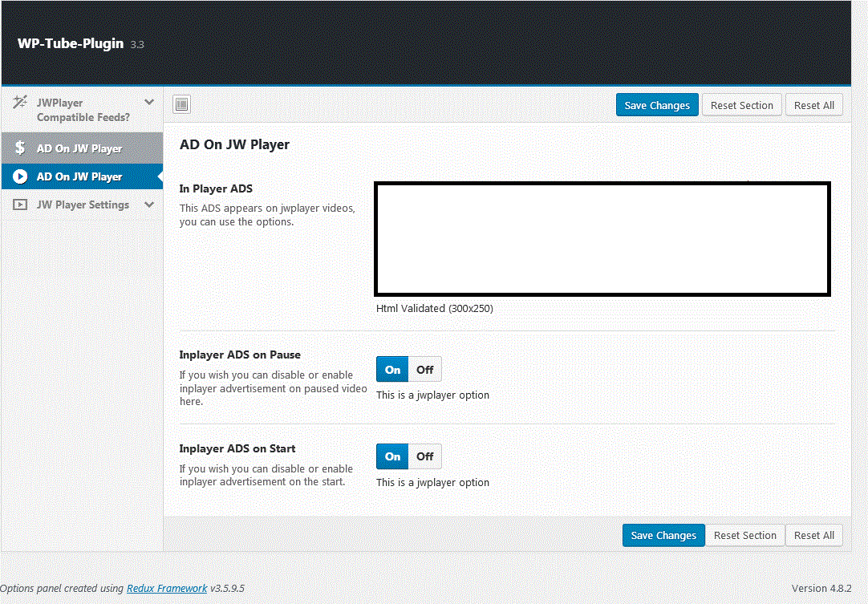The height and width of the screenshot is (604, 868).
Task: Expand JW Player Settings chevron
Action: tap(149, 205)
